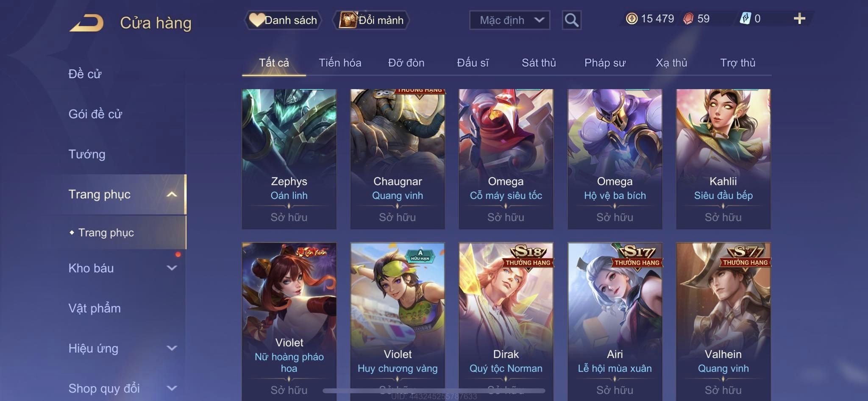Open Đề cử in the sidebar
The image size is (868, 401).
click(85, 74)
